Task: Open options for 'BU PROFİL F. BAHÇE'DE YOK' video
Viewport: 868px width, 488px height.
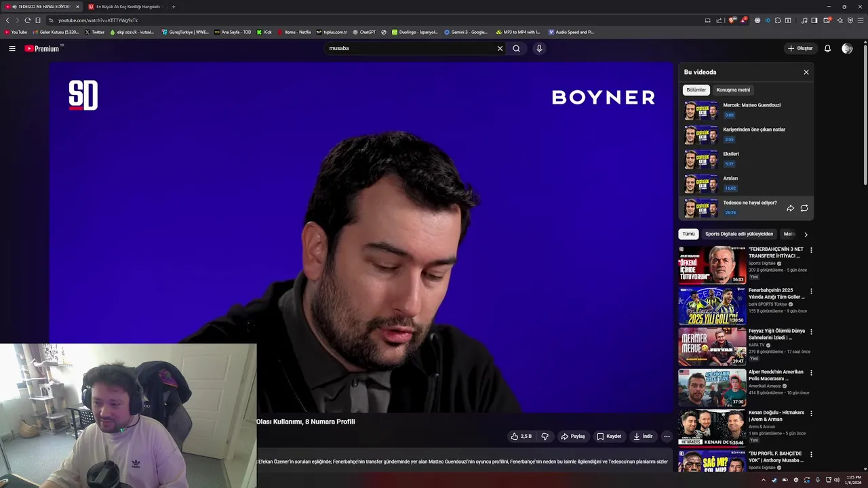Action: tap(811, 454)
